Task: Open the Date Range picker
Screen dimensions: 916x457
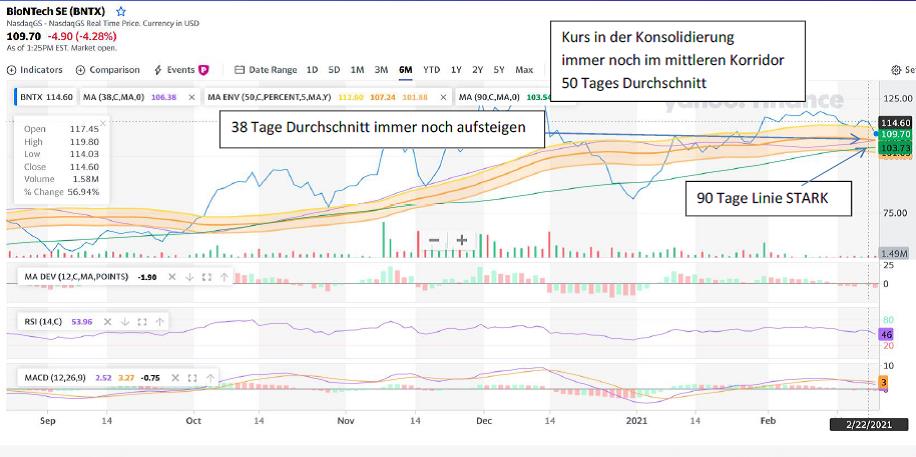Action: tap(266, 70)
